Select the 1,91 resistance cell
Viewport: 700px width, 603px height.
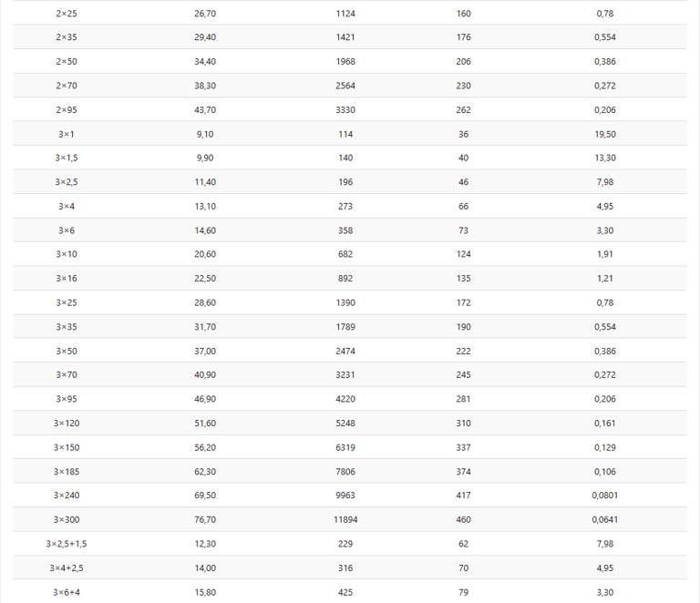605,254
